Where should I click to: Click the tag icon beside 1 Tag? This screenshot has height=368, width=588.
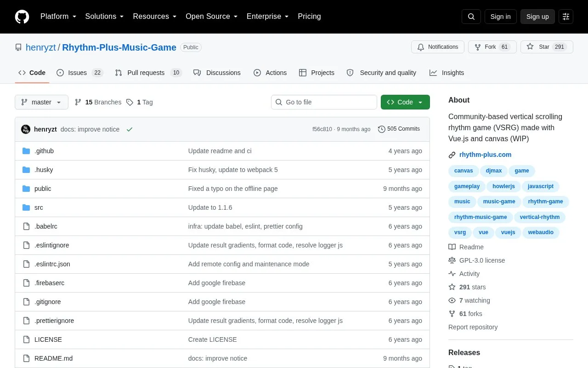(x=130, y=102)
